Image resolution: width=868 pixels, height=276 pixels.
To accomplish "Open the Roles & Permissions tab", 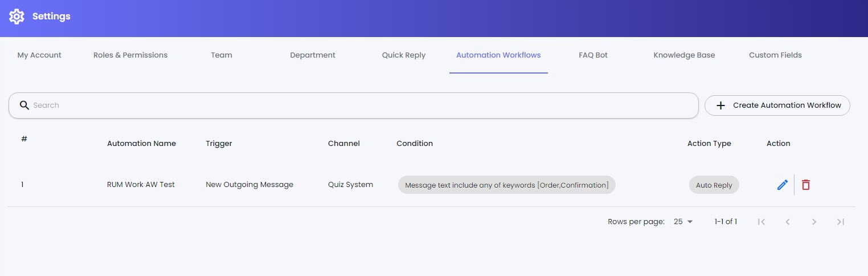I will click(x=130, y=55).
